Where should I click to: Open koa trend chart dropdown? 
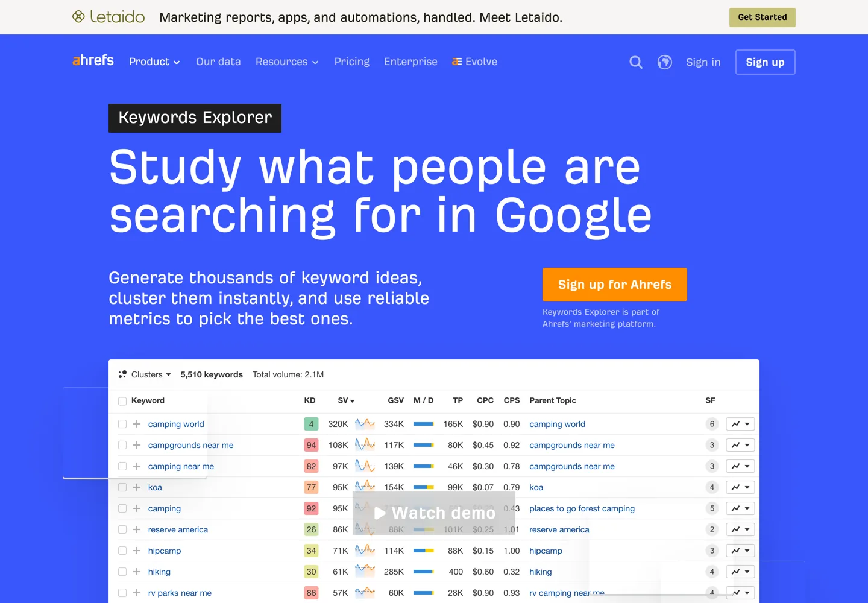(x=740, y=487)
